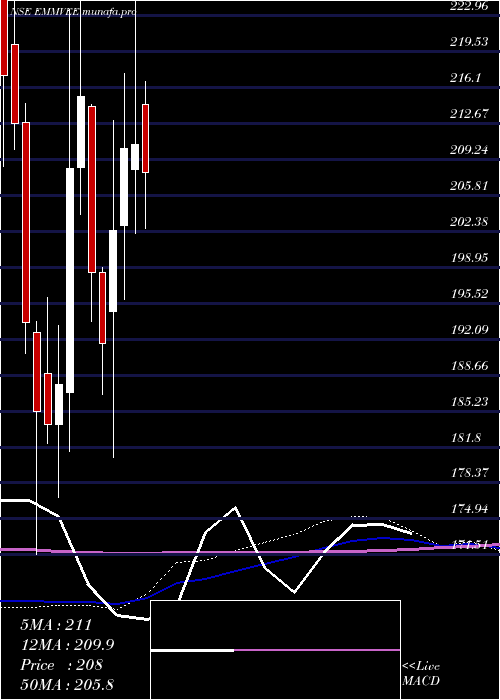The height and width of the screenshot is (700, 500).
Task: Click the 222.96 price axis label
Action: coord(469,6)
